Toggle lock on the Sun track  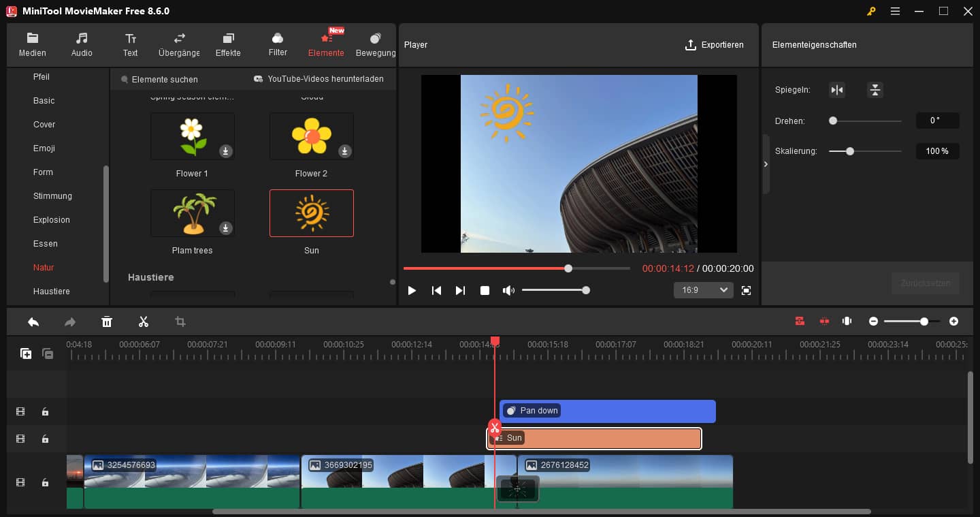point(45,439)
